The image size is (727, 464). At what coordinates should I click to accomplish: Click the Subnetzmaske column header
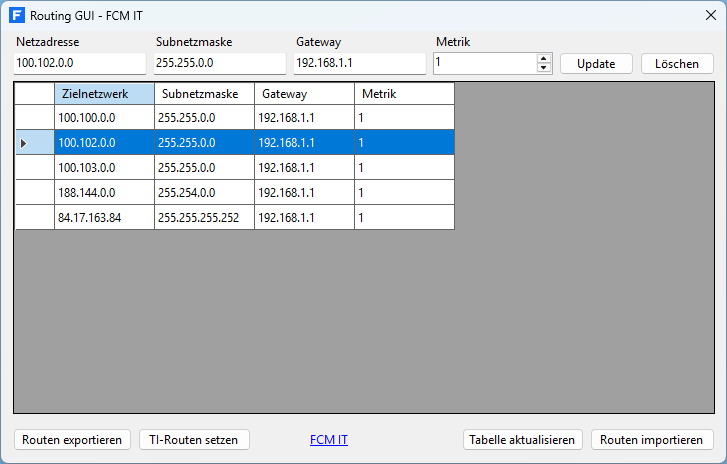tap(204, 94)
